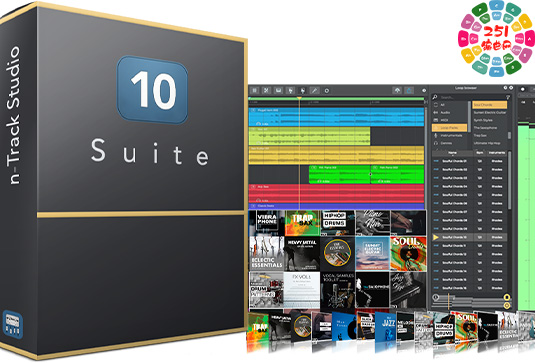Choose the Ultimate Hip Hop pack
The width and height of the screenshot is (535, 363).
click(490, 143)
